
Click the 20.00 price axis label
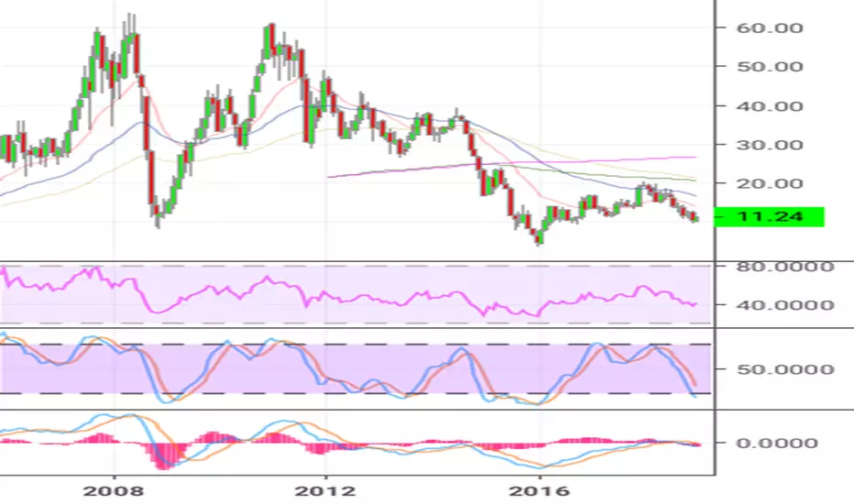[770, 183]
